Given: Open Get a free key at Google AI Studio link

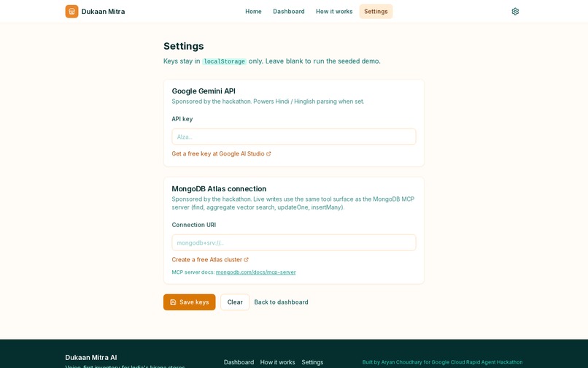Looking at the screenshot, I should 221,153.
